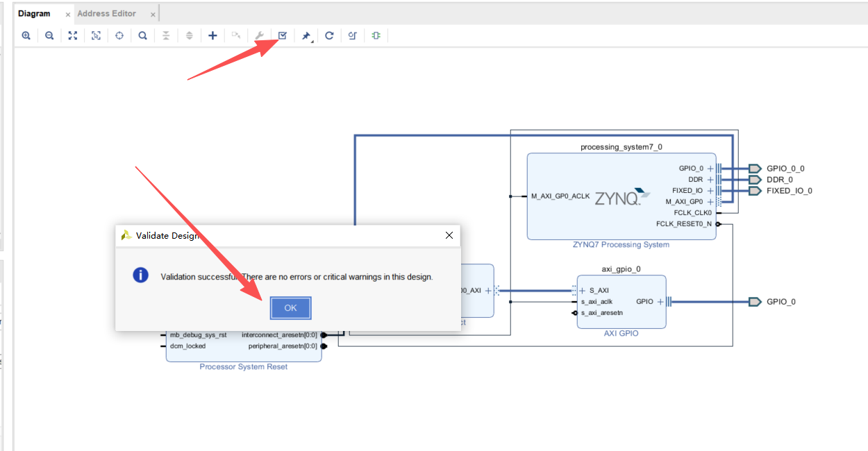
Task: Close the Validate Design dialog with X
Action: pyautogui.click(x=449, y=235)
